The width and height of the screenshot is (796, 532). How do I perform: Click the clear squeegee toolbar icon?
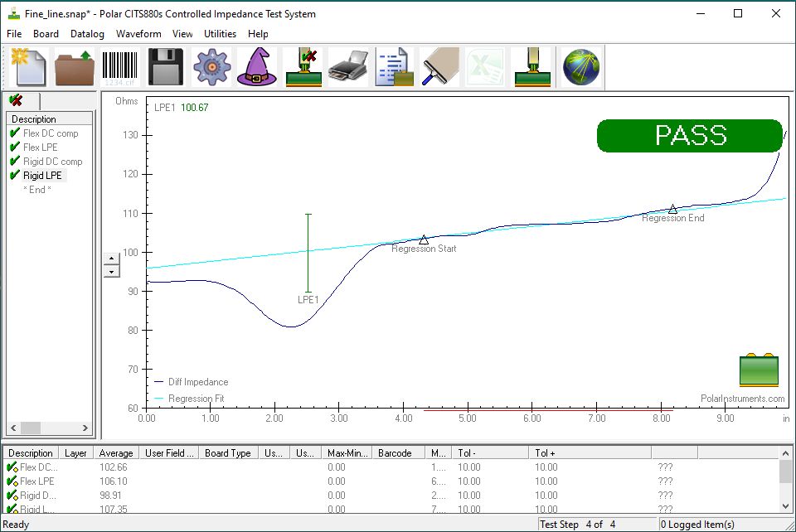click(439, 67)
